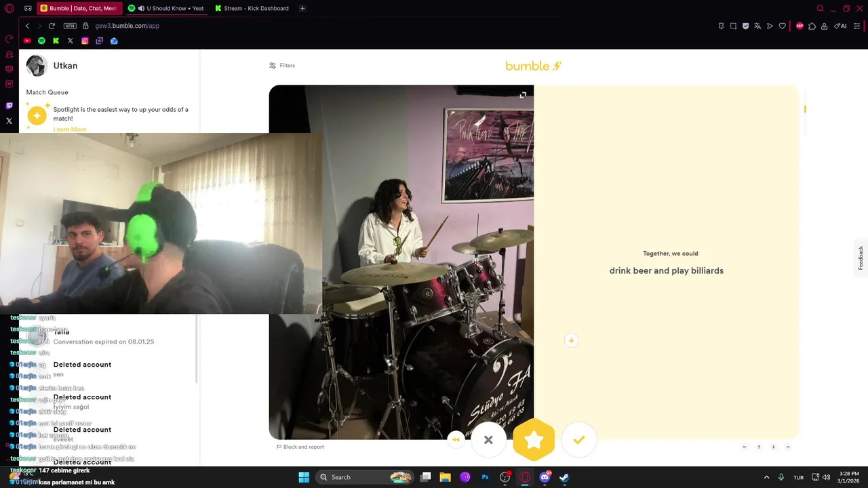The height and width of the screenshot is (488, 868).
Task: Reload the current page
Action: 52,26
